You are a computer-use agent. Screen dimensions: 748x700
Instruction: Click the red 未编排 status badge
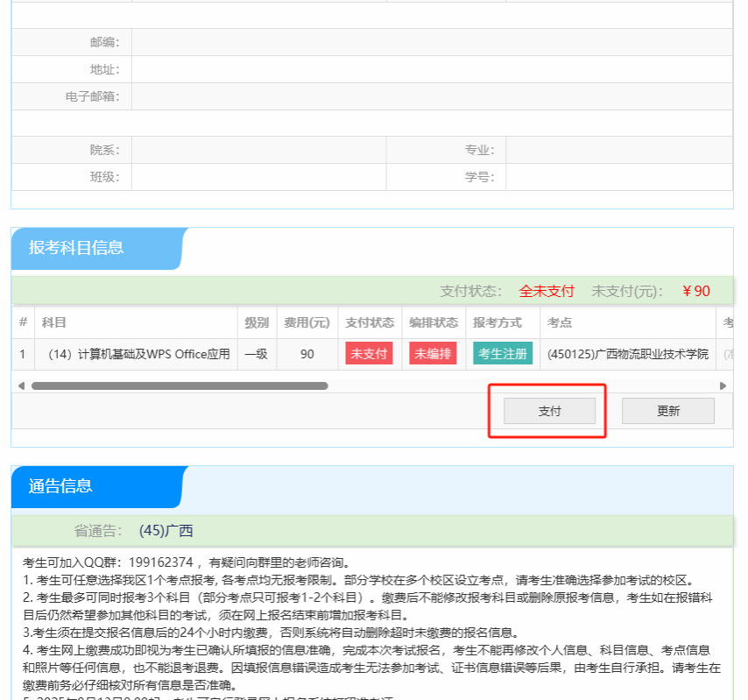(433, 354)
